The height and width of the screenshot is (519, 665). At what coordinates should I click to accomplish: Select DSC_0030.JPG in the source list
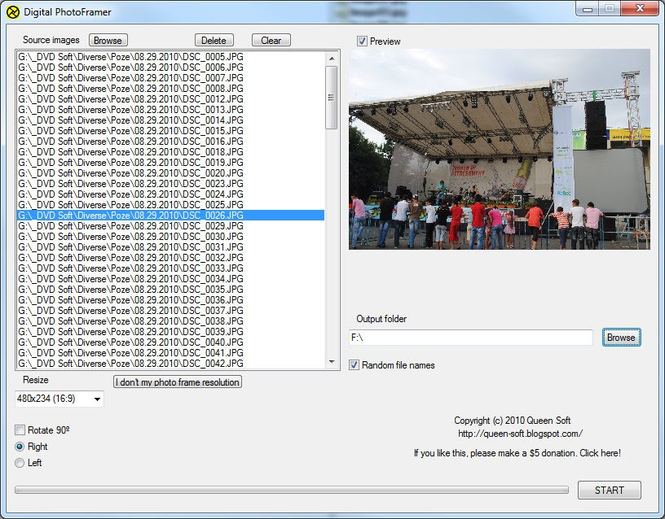(x=130, y=237)
